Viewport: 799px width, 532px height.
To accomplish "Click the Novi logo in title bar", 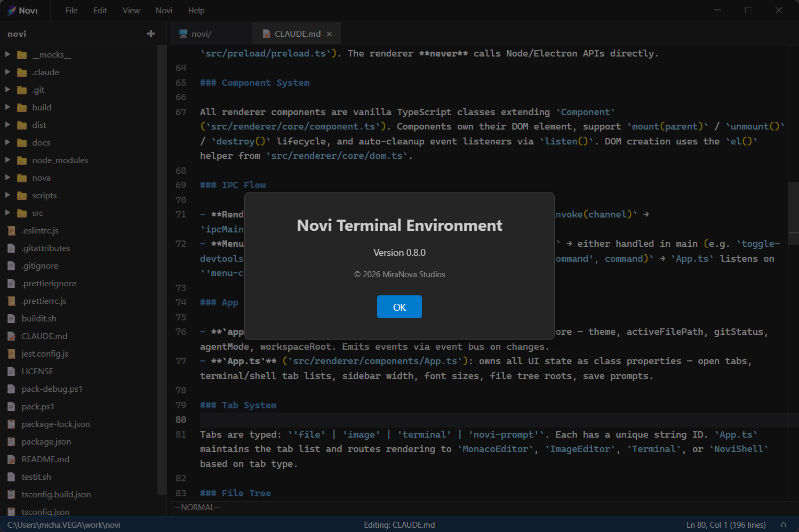I will (x=12, y=11).
